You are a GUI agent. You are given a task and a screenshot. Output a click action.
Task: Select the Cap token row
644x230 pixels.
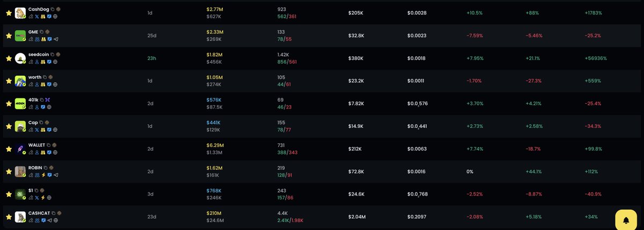pyautogui.click(x=322, y=126)
